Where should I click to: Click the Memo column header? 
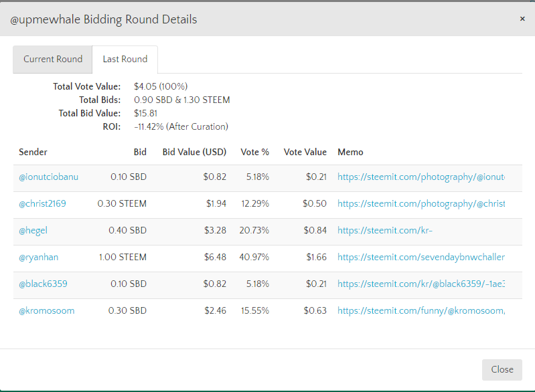coord(350,152)
